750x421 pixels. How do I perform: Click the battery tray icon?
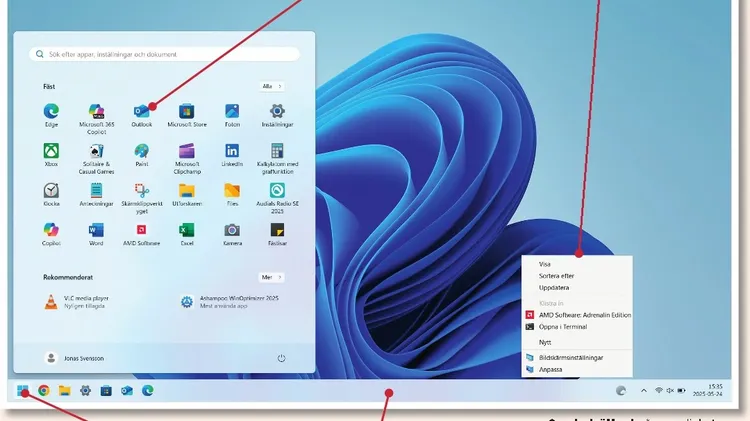pyautogui.click(x=682, y=391)
